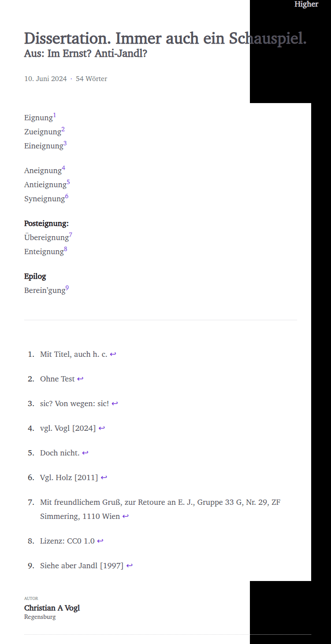This screenshot has height=644, width=331.
Task: Click return arrow after Vgl. Holz [2011]
Action: click(104, 477)
